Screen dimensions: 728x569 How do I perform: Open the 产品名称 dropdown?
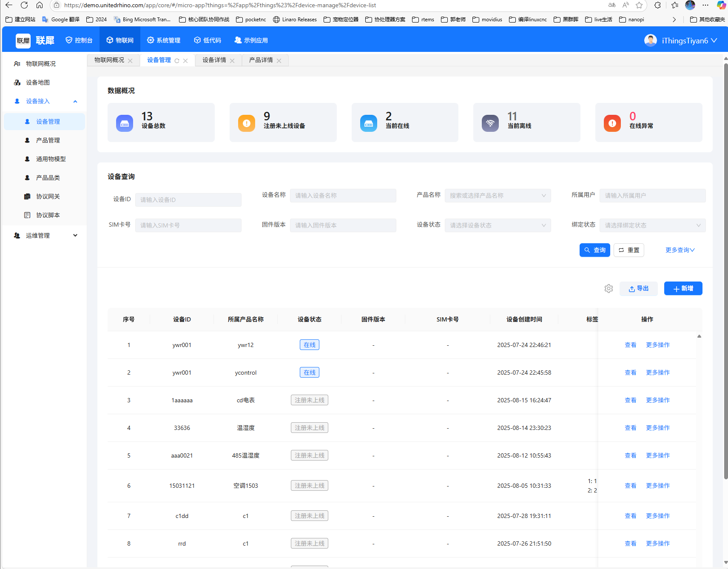pyautogui.click(x=498, y=196)
